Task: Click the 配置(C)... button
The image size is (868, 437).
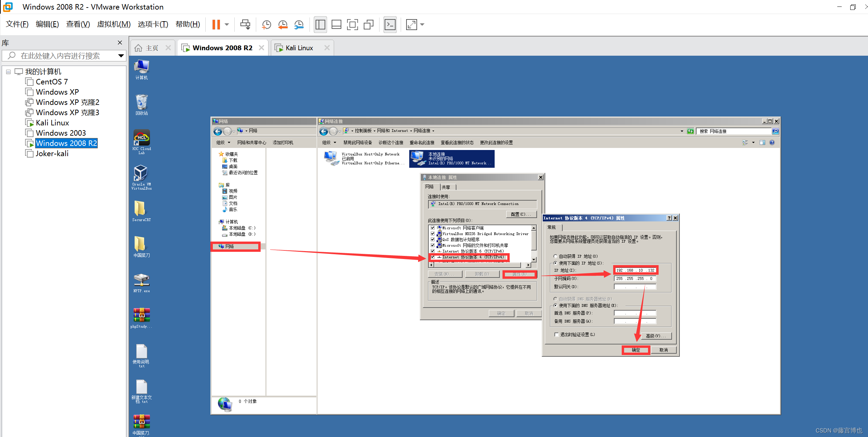Action: tap(521, 214)
